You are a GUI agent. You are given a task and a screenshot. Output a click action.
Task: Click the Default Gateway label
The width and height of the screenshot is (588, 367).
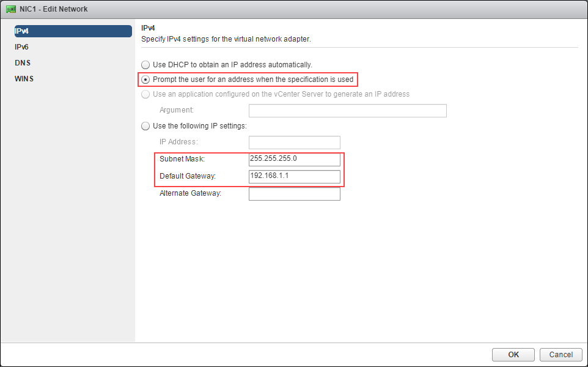click(x=188, y=176)
